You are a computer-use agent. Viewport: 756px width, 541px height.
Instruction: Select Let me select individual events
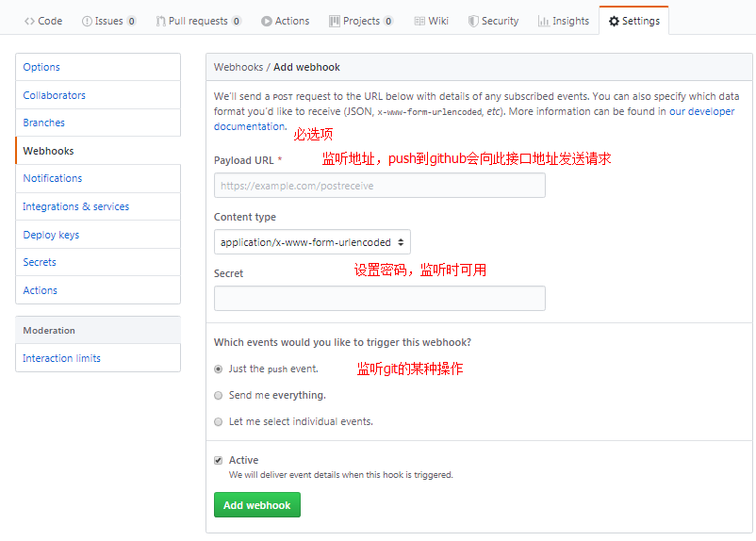coord(219,422)
